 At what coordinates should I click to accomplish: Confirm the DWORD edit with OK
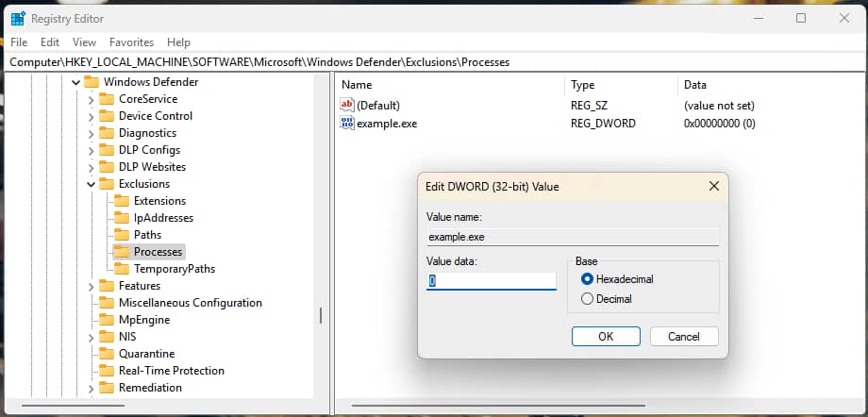pos(606,336)
